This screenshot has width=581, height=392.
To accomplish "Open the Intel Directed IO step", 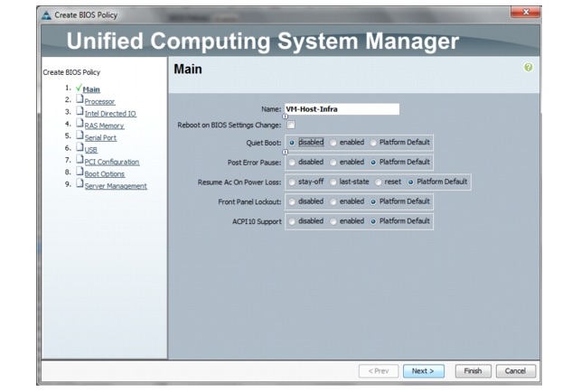I will 110,114.
